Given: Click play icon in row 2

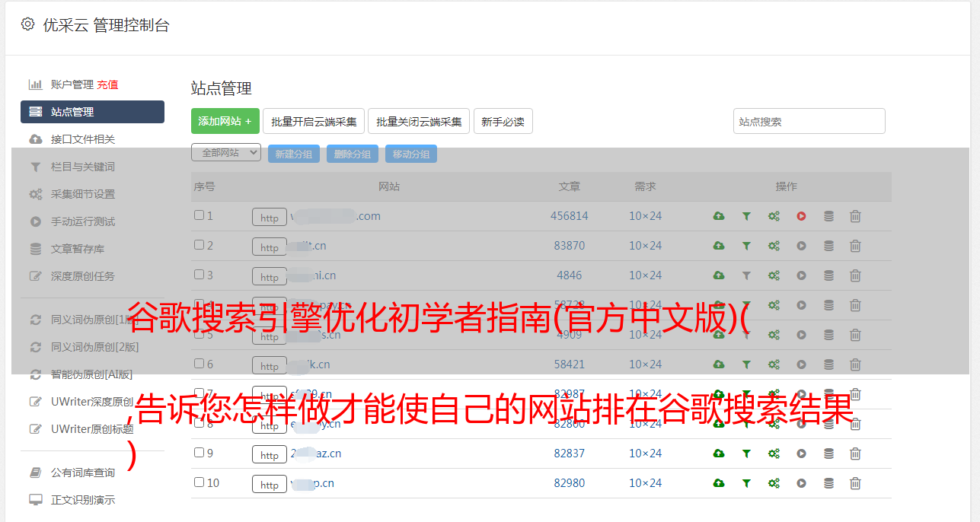Looking at the screenshot, I should tap(801, 246).
